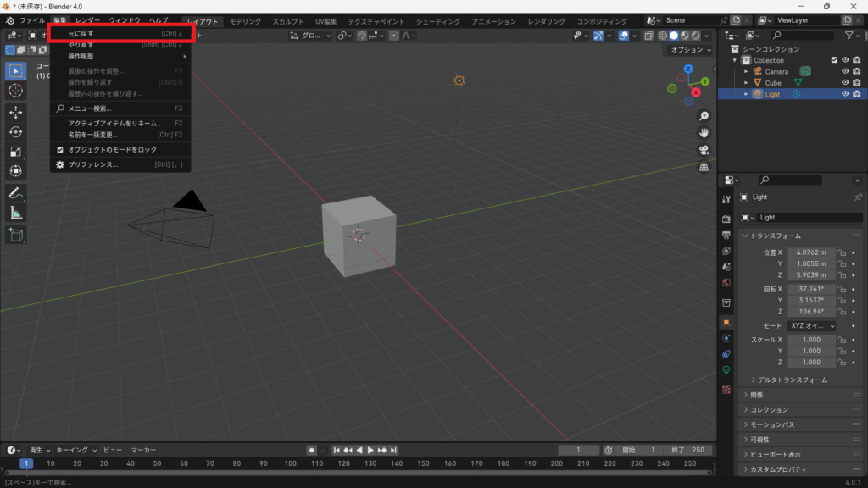Click the red X axis gizmo ball

pos(696,92)
